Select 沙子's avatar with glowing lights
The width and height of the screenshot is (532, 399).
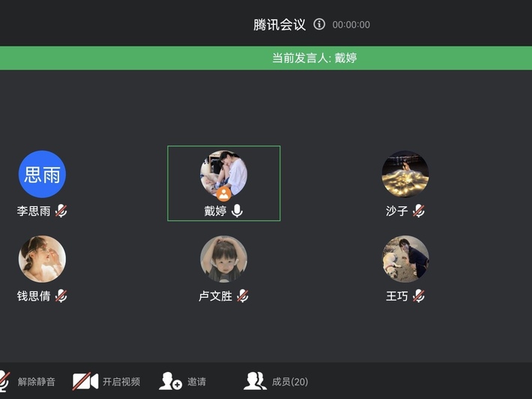click(405, 174)
